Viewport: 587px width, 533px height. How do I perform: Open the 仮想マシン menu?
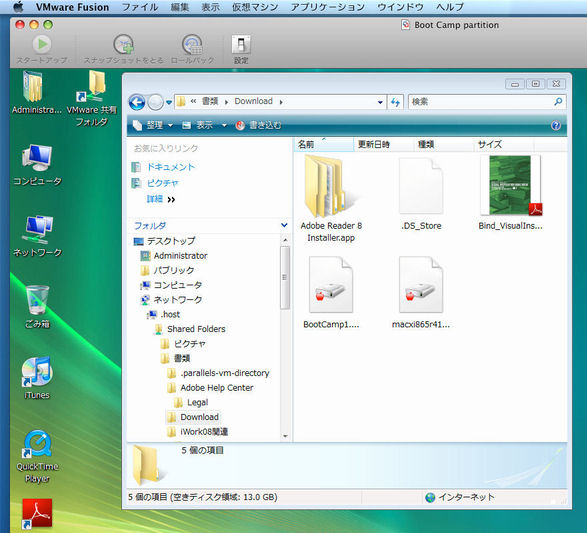255,7
